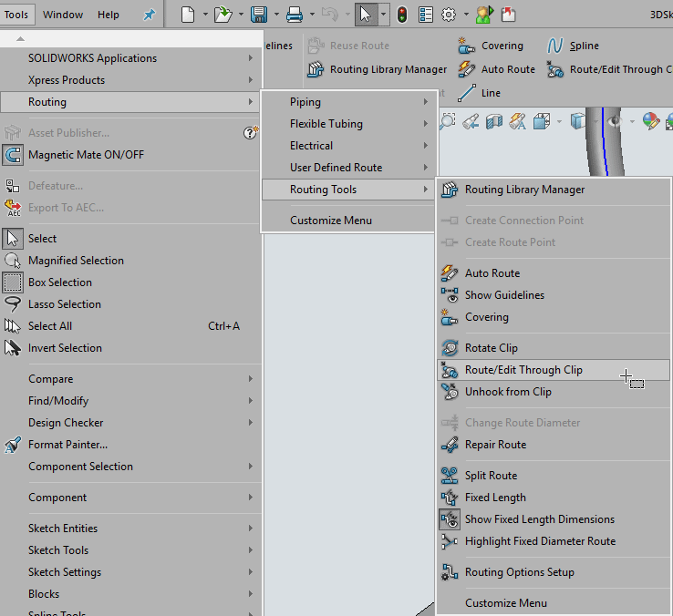Click the Display Style cube icon
The height and width of the screenshot is (616, 673).
pyautogui.click(x=577, y=121)
